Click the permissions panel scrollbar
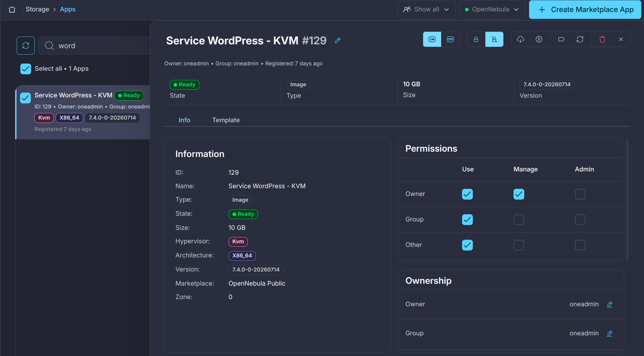 [x=627, y=200]
